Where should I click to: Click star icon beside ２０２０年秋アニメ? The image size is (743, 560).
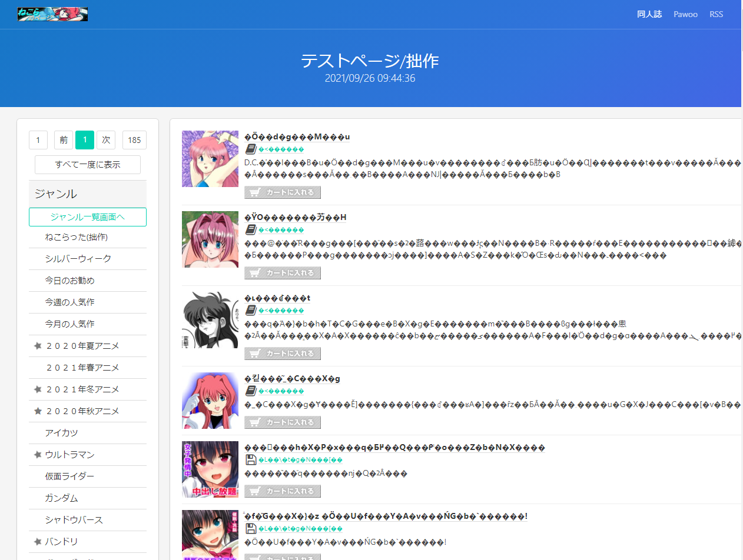(38, 411)
